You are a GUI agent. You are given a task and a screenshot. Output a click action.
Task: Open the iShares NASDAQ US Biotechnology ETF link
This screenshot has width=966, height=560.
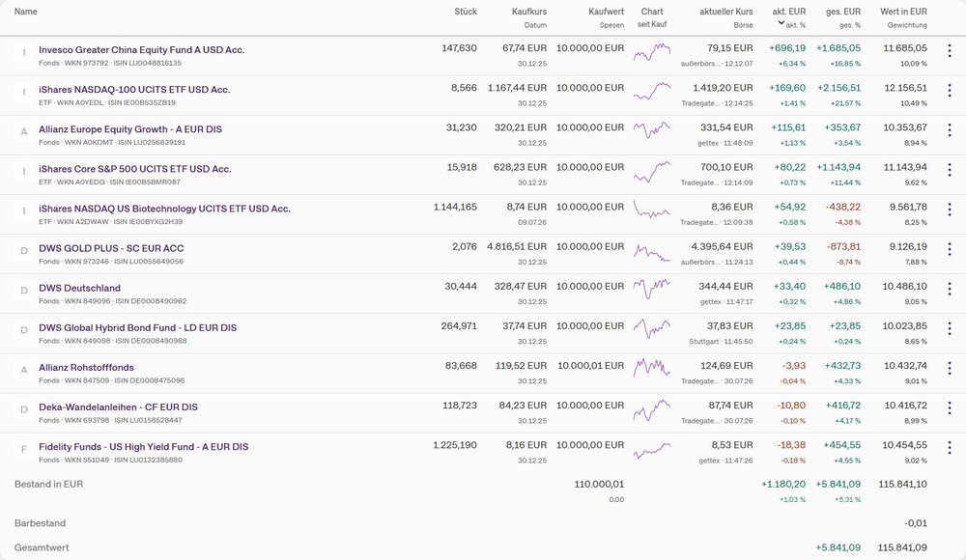[164, 209]
